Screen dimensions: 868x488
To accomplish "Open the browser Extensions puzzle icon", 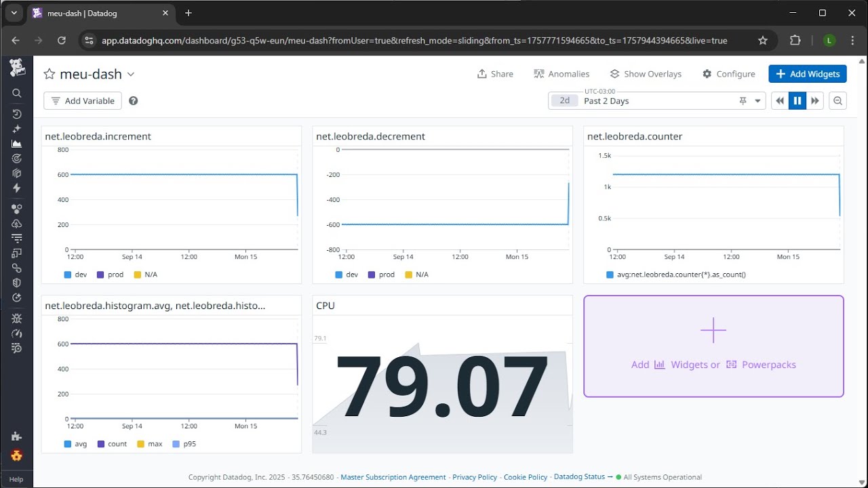I will click(x=795, y=41).
